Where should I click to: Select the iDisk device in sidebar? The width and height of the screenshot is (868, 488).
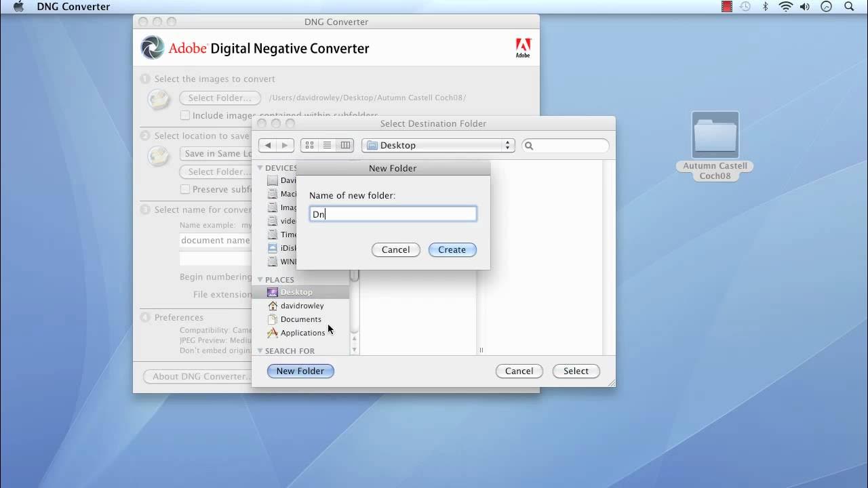tap(281, 248)
